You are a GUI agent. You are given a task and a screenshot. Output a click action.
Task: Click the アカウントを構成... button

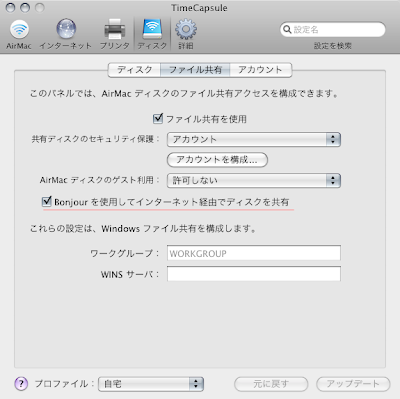pyautogui.click(x=217, y=160)
